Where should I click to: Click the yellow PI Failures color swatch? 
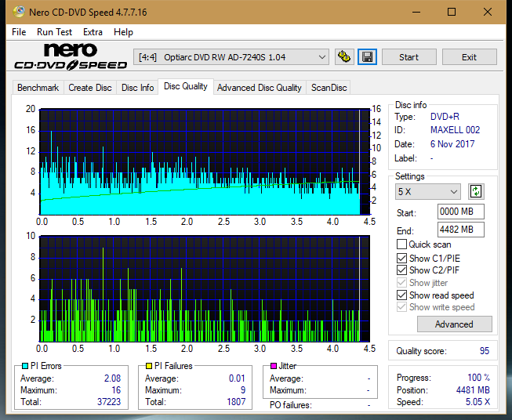[148, 366]
